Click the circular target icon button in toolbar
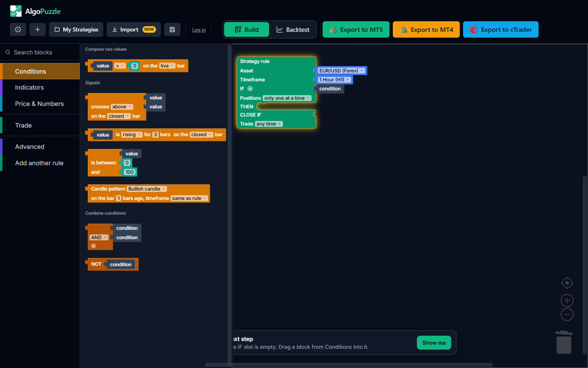Viewport: 588px width, 368px height. click(18, 29)
